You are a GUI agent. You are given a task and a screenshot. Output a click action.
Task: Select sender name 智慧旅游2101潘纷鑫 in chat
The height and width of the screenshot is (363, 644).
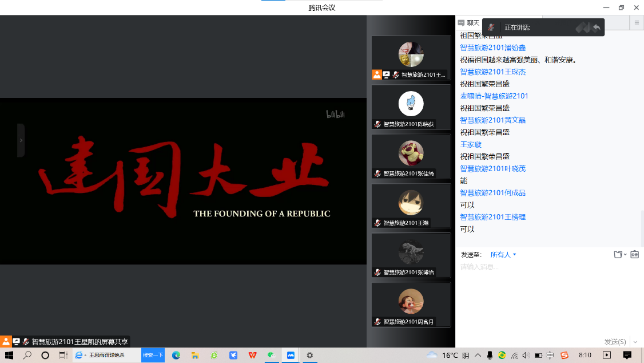(493, 48)
